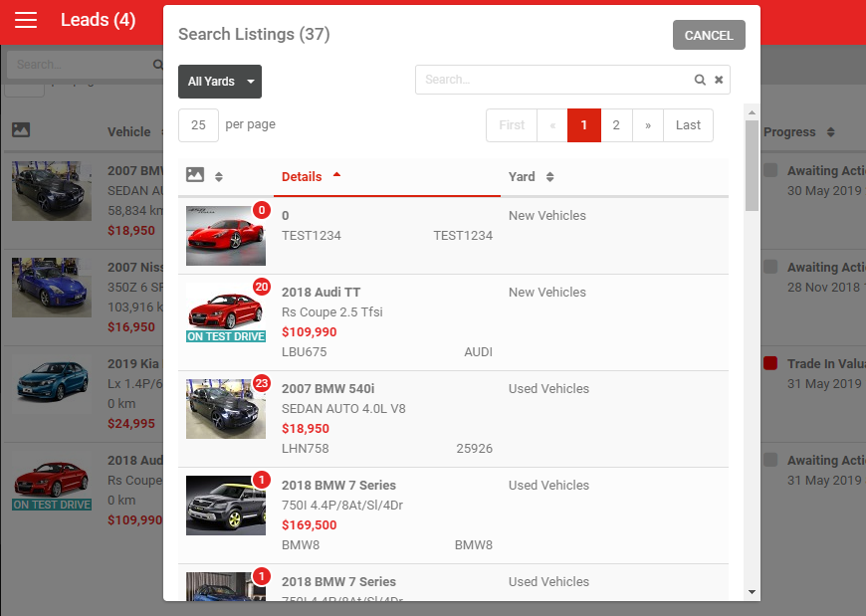Click the scrollbar down arrow in modal
866x616 pixels.
752,592
